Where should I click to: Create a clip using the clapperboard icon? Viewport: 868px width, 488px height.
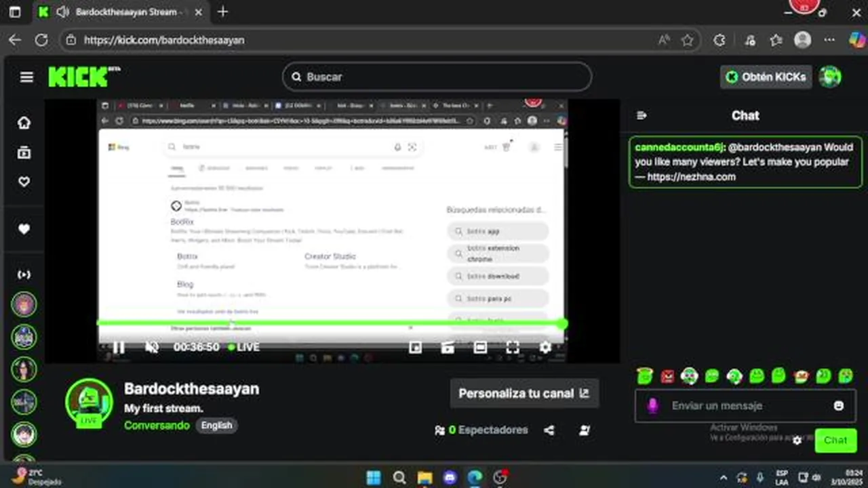click(x=448, y=347)
